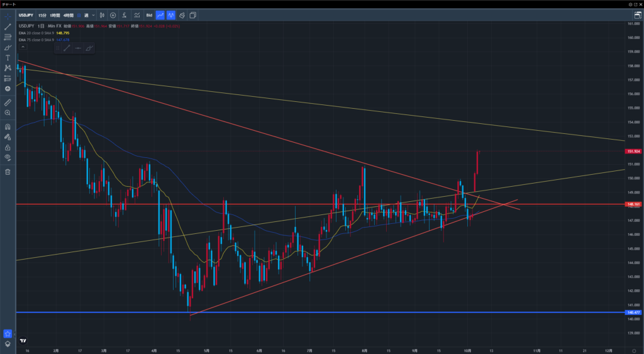This screenshot has width=644, height=354.
Task: Activate the zoom in tool
Action: coord(8,113)
